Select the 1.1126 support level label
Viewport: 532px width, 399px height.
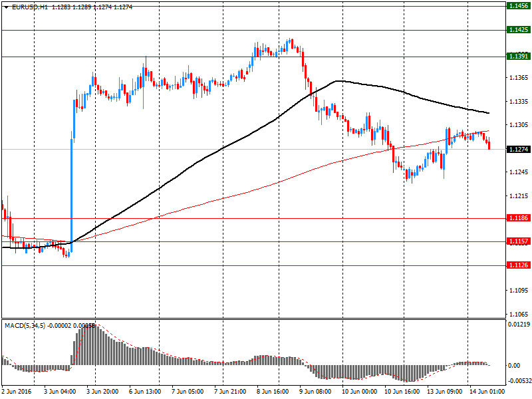tap(519, 265)
